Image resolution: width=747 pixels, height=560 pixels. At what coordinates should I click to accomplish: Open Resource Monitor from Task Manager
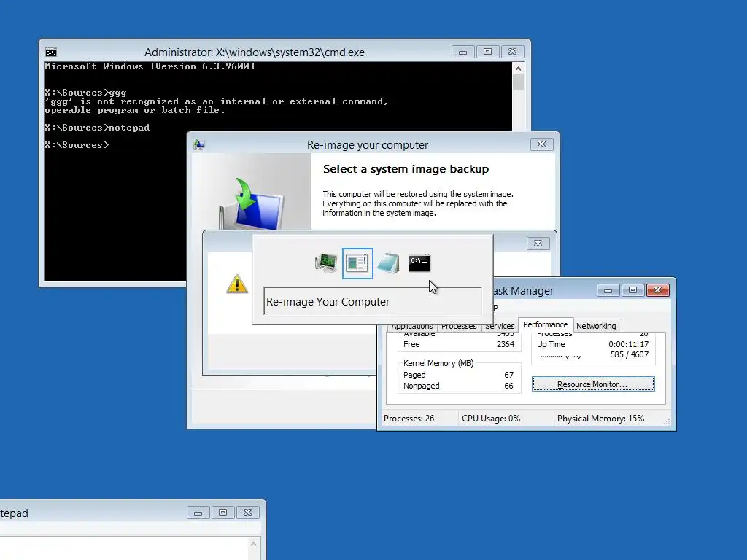click(593, 384)
